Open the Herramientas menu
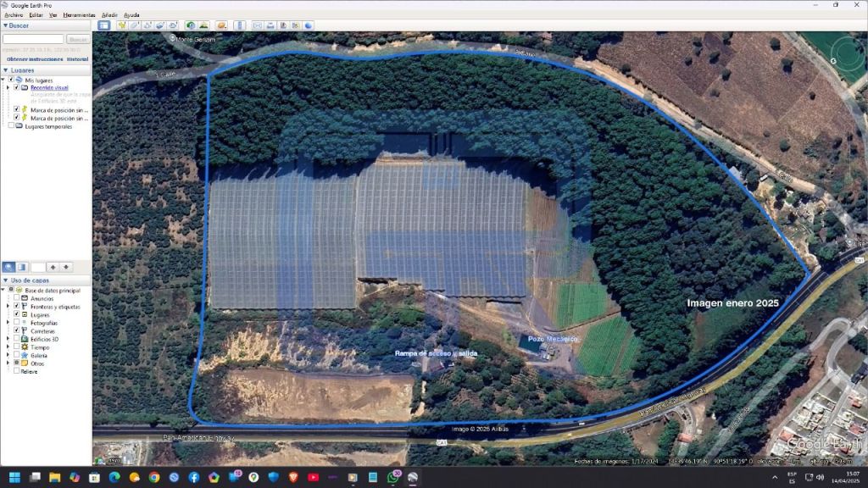 click(x=79, y=15)
